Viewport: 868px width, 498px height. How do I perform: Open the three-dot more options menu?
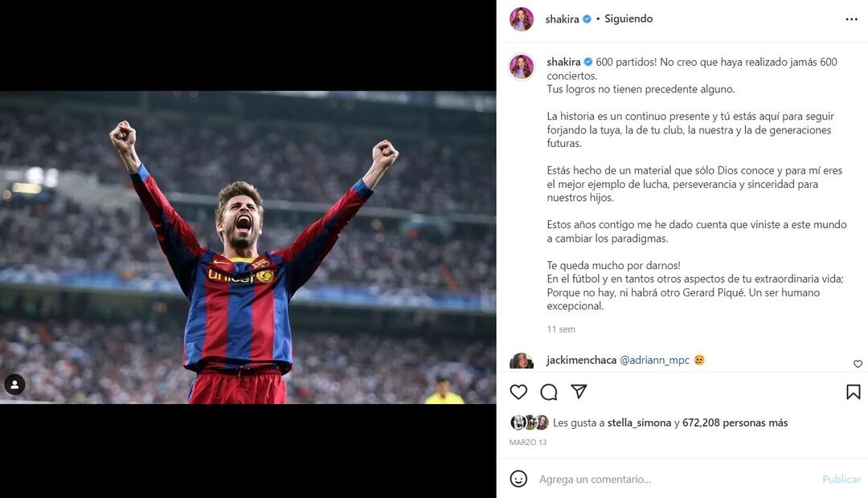tap(851, 19)
